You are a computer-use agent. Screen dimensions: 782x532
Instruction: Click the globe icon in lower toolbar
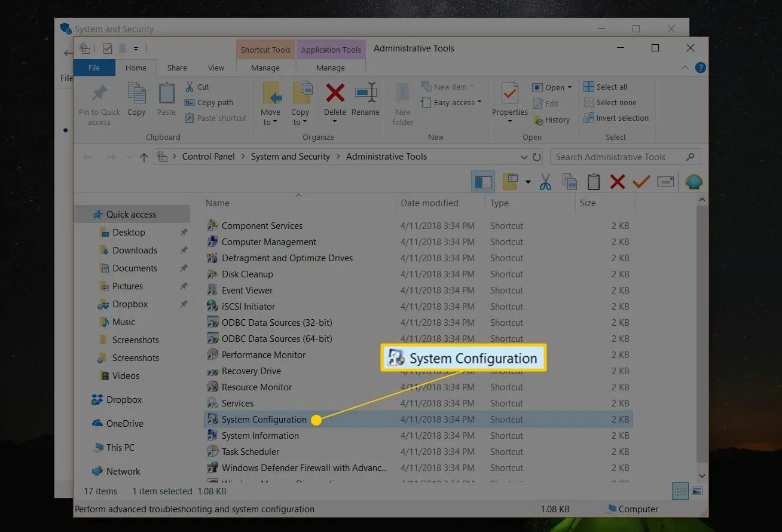(x=694, y=182)
